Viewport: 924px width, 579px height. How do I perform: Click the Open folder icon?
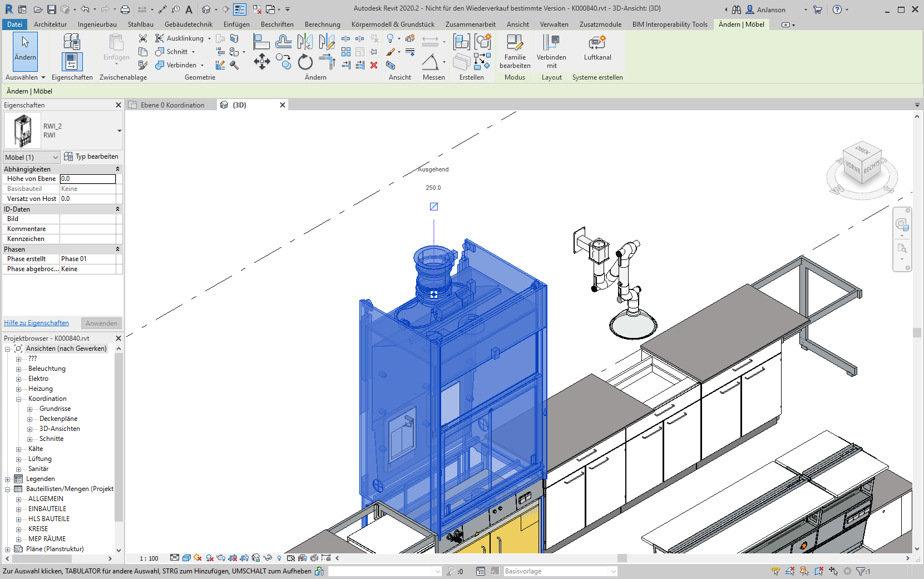coord(38,9)
